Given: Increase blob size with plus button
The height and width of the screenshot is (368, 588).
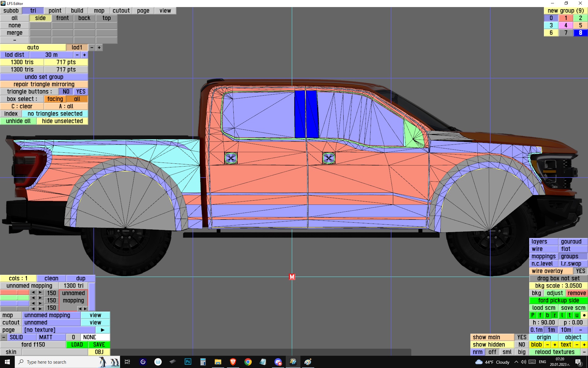Looking at the screenshot, I should 555,345.
